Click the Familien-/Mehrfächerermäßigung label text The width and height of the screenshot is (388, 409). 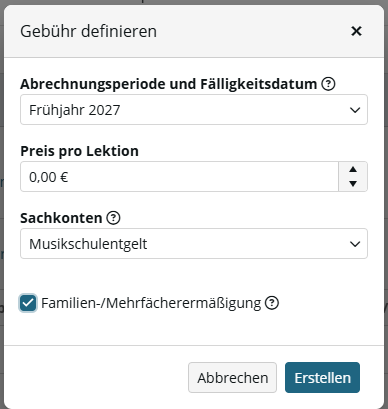[x=151, y=303]
